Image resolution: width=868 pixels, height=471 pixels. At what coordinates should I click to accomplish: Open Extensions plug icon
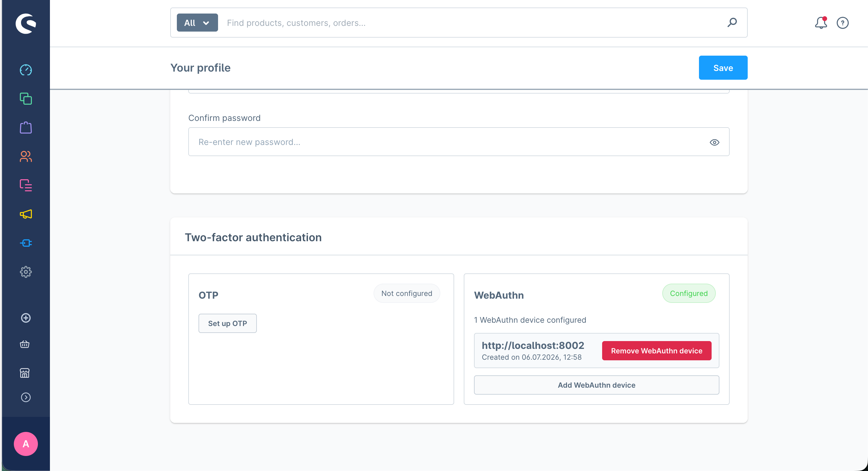[x=26, y=243]
